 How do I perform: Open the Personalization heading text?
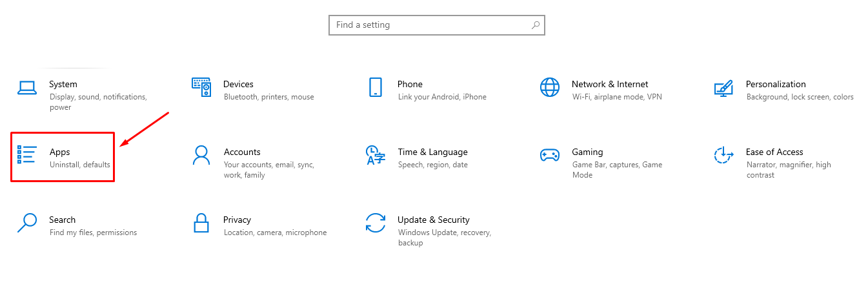pyautogui.click(x=776, y=84)
